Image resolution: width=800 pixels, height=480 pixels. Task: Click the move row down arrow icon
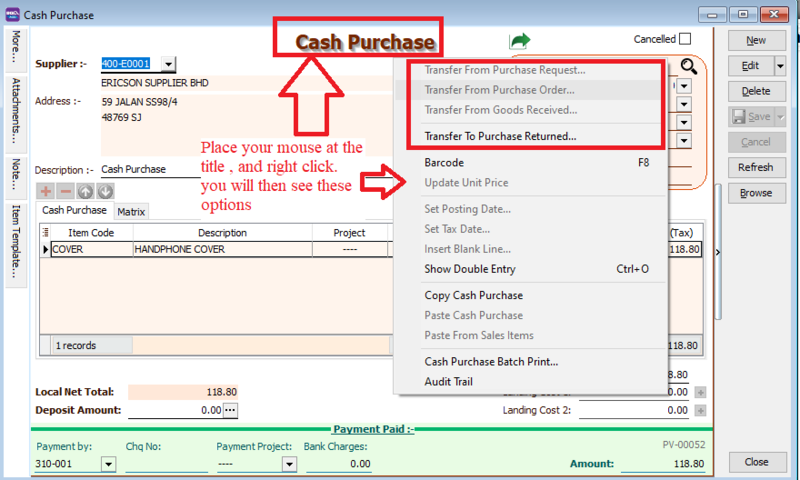(105, 191)
